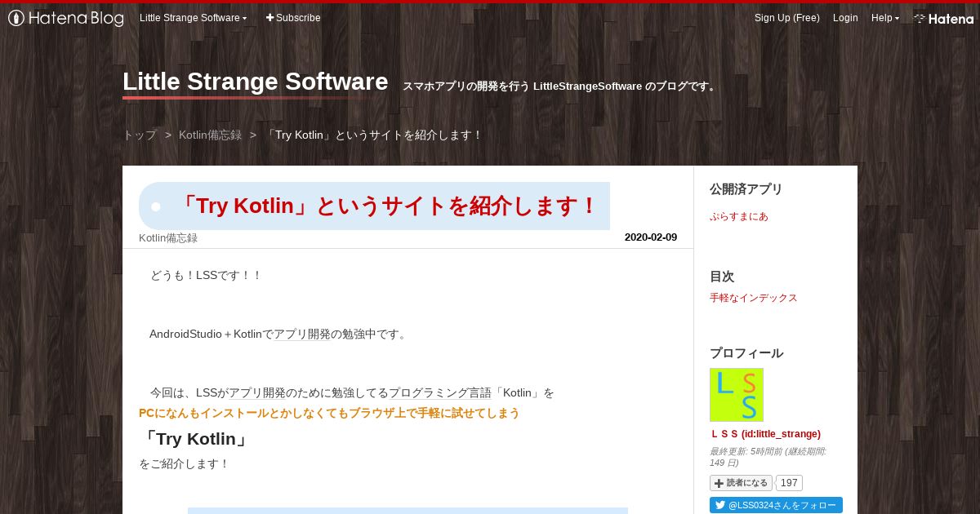Subscribe to the blog with the plus button
This screenshot has height=514, width=980.
click(293, 18)
